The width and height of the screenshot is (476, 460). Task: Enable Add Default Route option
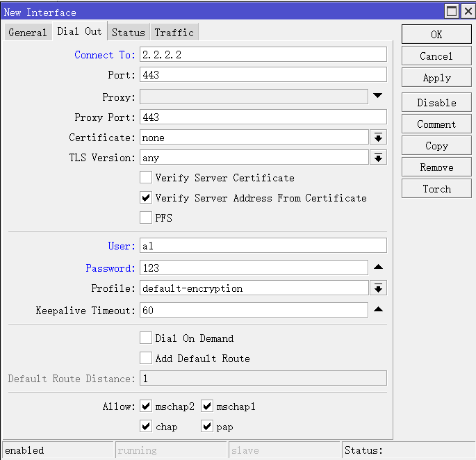tap(146, 359)
